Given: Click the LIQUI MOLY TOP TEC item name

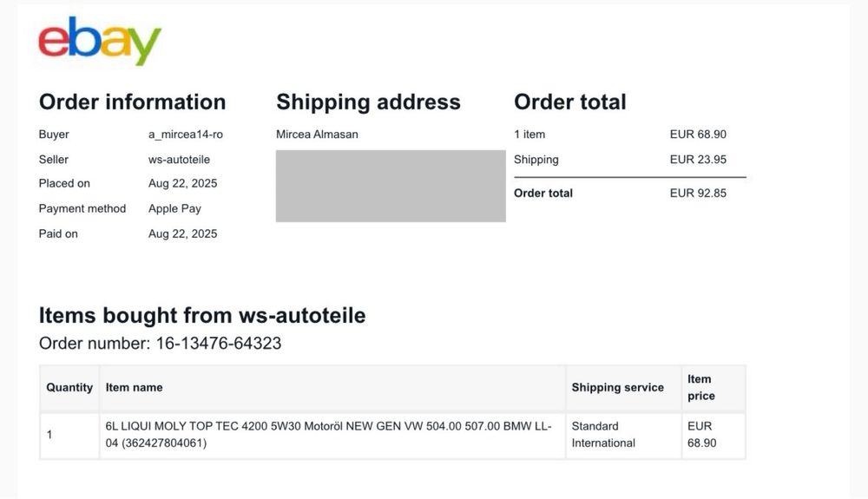Looking at the screenshot, I should point(328,435).
